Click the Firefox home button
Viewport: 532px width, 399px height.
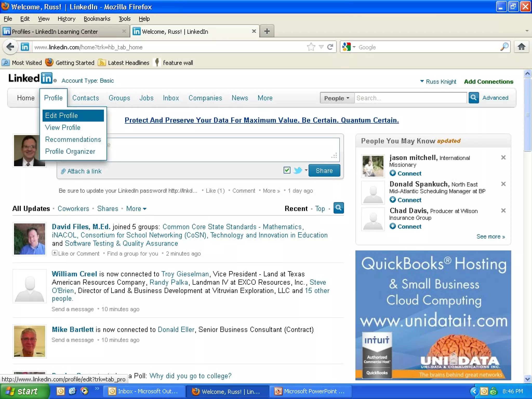[521, 47]
